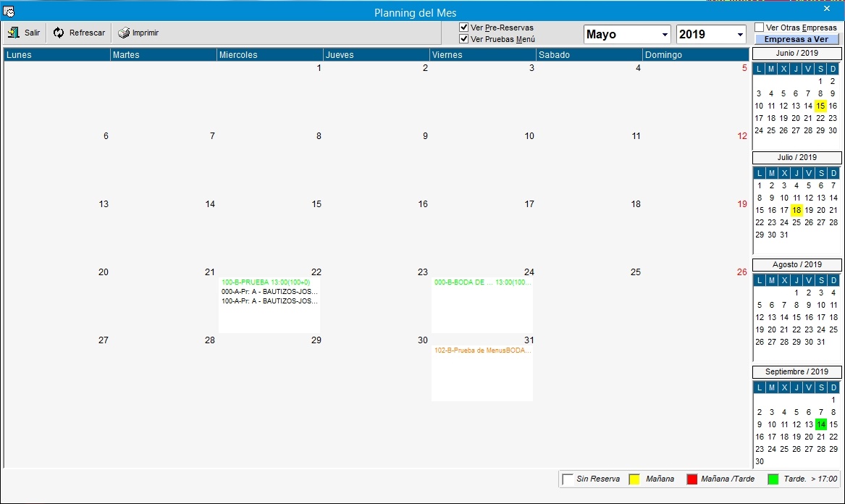Click the Tarde > 17:00 green legend swatch
The height and width of the screenshot is (504, 845).
(x=773, y=479)
